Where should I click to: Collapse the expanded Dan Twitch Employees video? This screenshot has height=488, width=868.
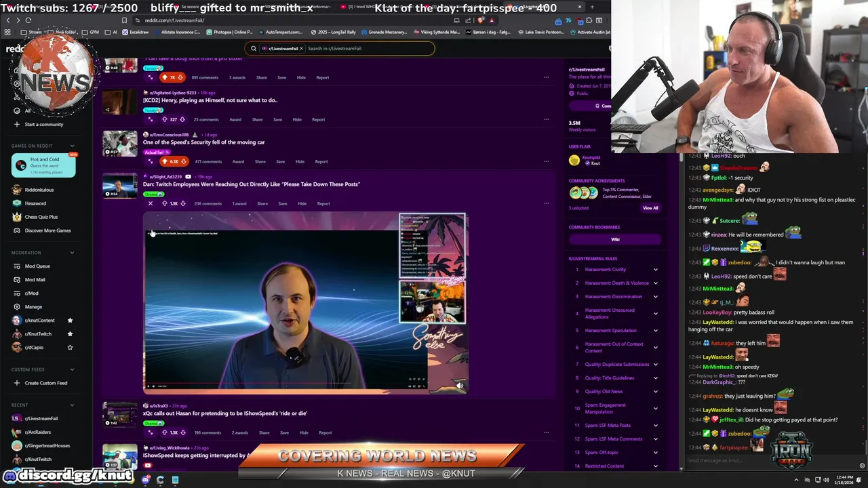pyautogui.click(x=151, y=203)
